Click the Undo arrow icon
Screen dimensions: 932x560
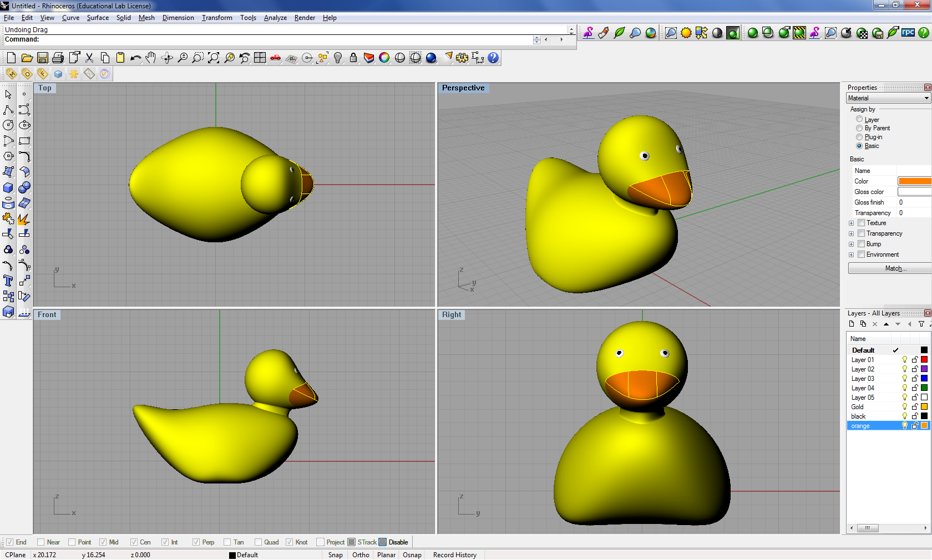(x=135, y=58)
